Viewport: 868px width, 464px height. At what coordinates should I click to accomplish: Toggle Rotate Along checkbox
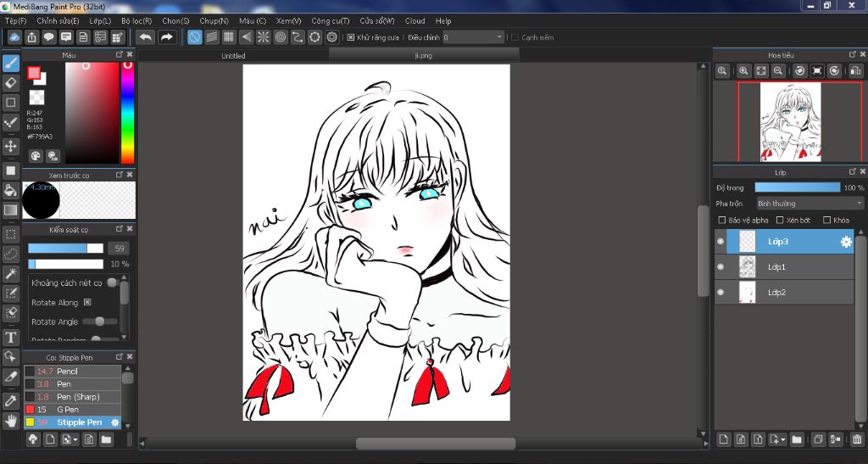[87, 302]
